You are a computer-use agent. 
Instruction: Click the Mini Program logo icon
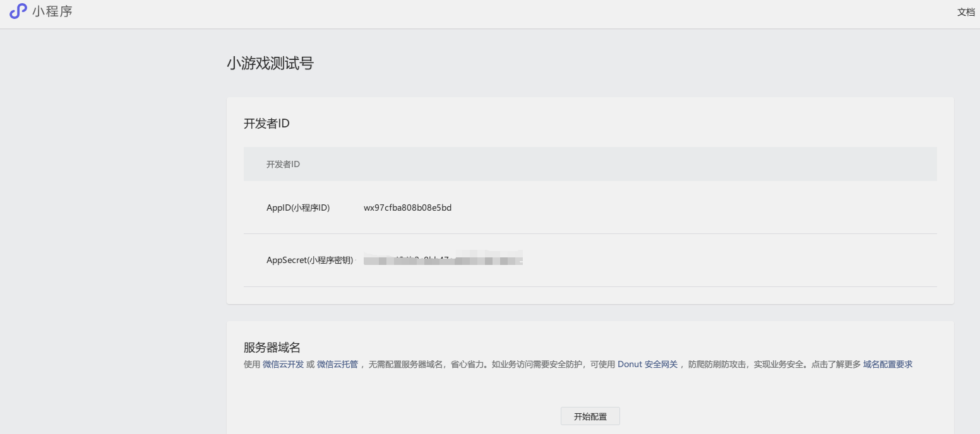(x=18, y=11)
